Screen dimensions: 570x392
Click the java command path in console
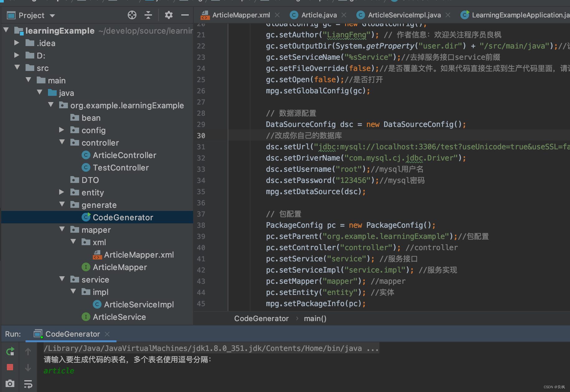pos(211,348)
